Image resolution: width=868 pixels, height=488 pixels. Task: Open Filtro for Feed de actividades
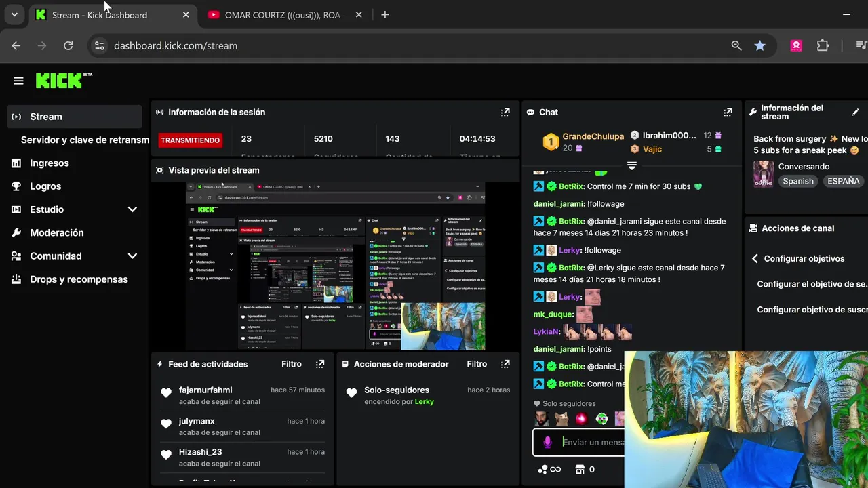point(292,364)
